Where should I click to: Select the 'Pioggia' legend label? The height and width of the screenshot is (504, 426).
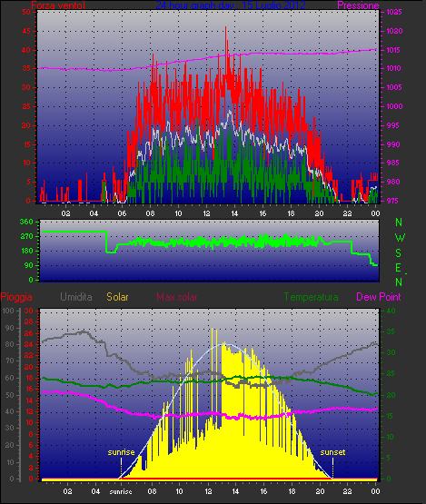tap(16, 297)
